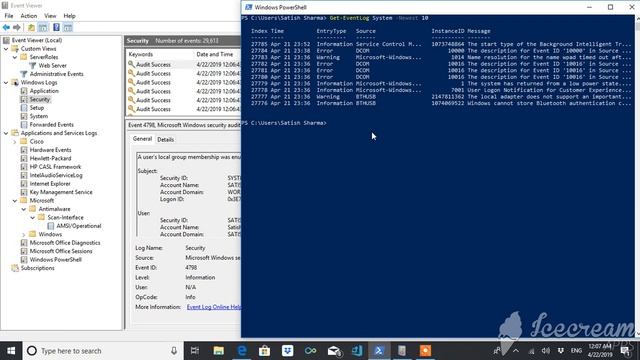Open the clock showing 12:07 AM
The width and height of the screenshot is (640, 360).
pyautogui.click(x=600, y=351)
